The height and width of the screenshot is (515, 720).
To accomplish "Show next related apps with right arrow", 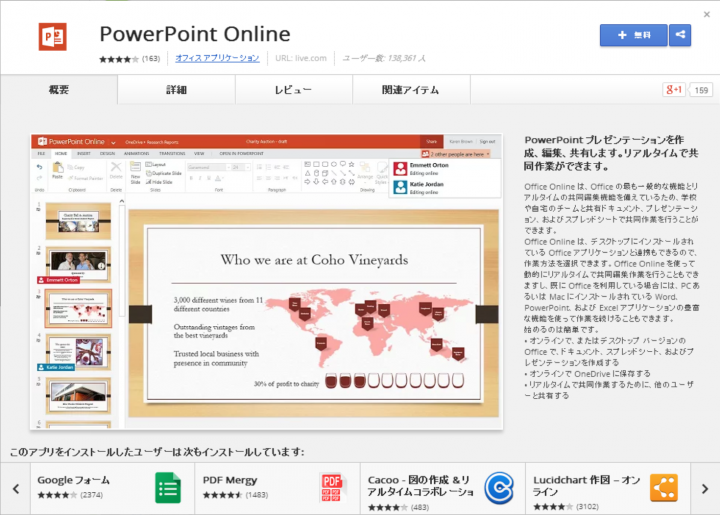I will point(705,489).
